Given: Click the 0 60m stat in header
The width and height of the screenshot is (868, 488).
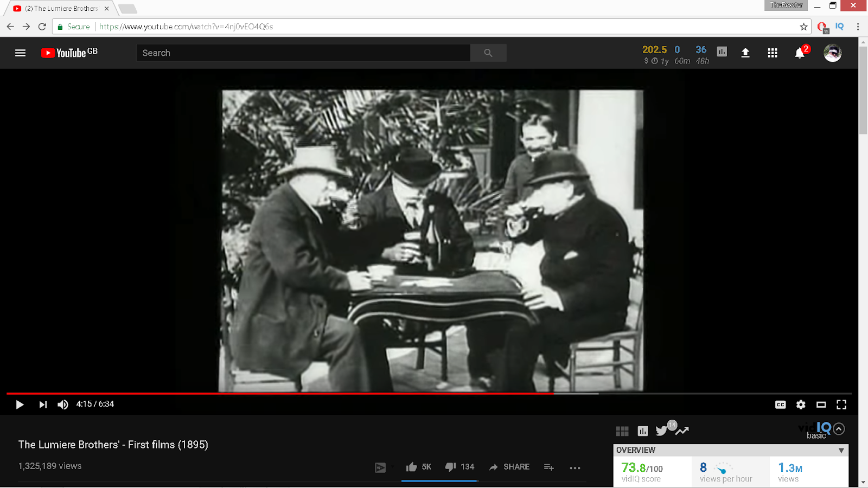Looking at the screenshot, I should click(x=682, y=54).
